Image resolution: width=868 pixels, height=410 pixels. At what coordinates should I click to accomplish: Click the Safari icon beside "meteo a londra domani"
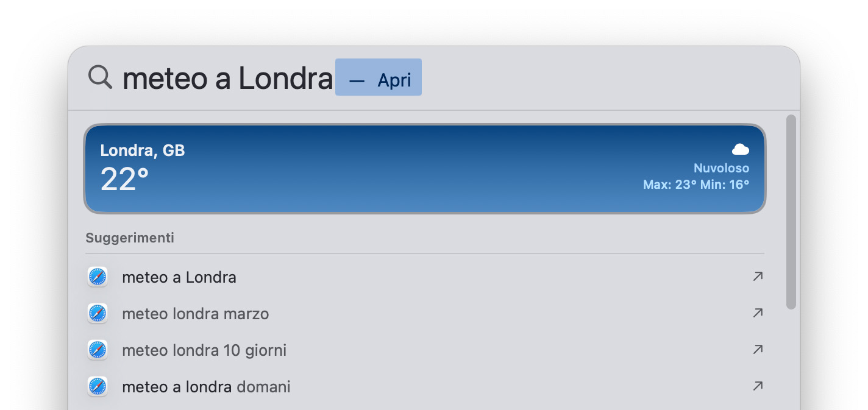tap(98, 387)
